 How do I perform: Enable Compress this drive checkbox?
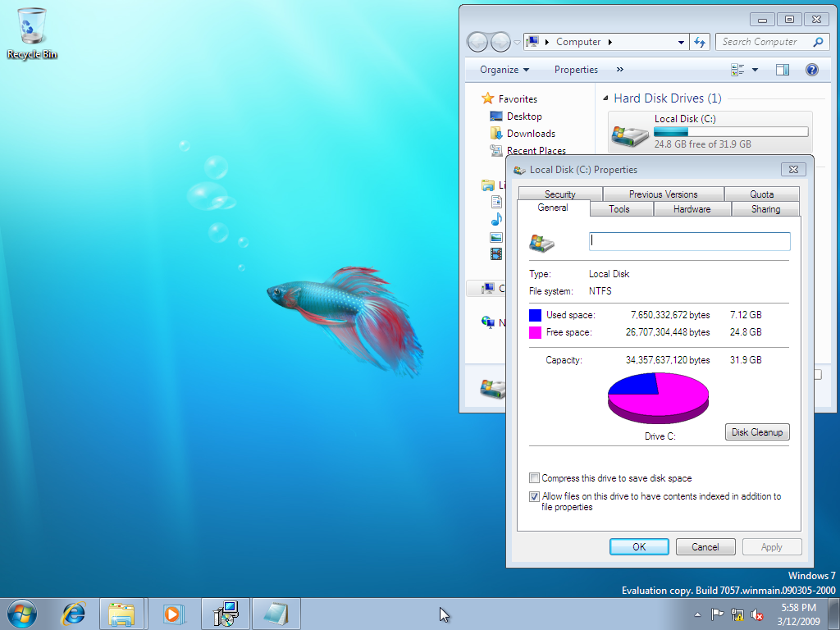(534, 478)
